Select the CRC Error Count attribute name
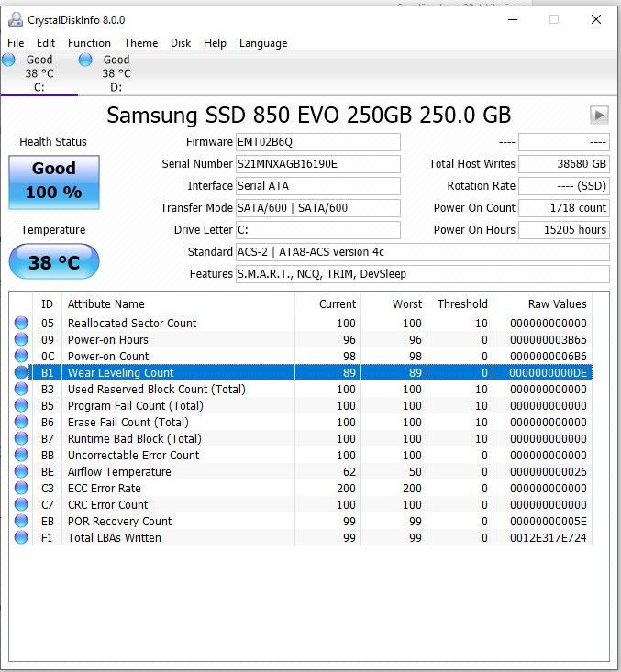This screenshot has width=621, height=672. 107,505
